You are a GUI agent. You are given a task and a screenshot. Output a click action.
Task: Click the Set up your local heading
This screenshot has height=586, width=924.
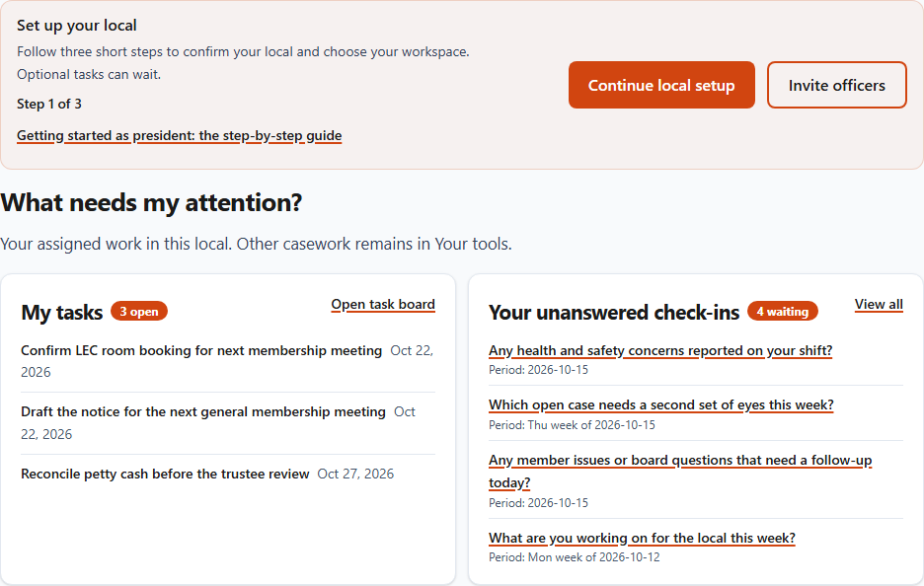click(x=77, y=26)
